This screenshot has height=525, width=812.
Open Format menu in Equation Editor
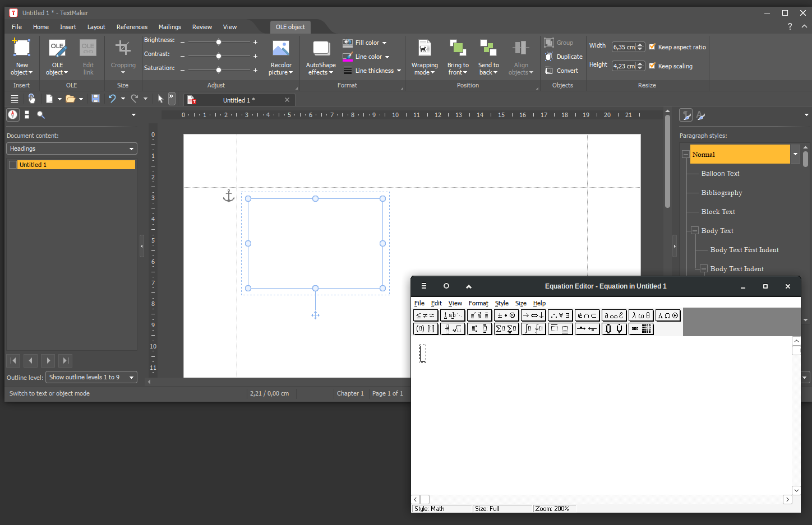(x=478, y=303)
